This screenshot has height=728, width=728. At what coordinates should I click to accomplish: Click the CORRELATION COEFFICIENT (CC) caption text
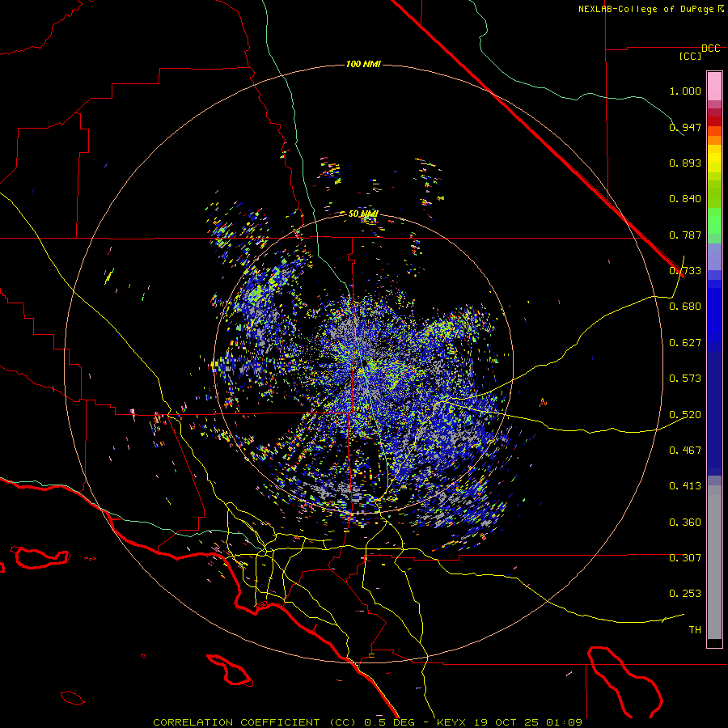pyautogui.click(x=255, y=722)
